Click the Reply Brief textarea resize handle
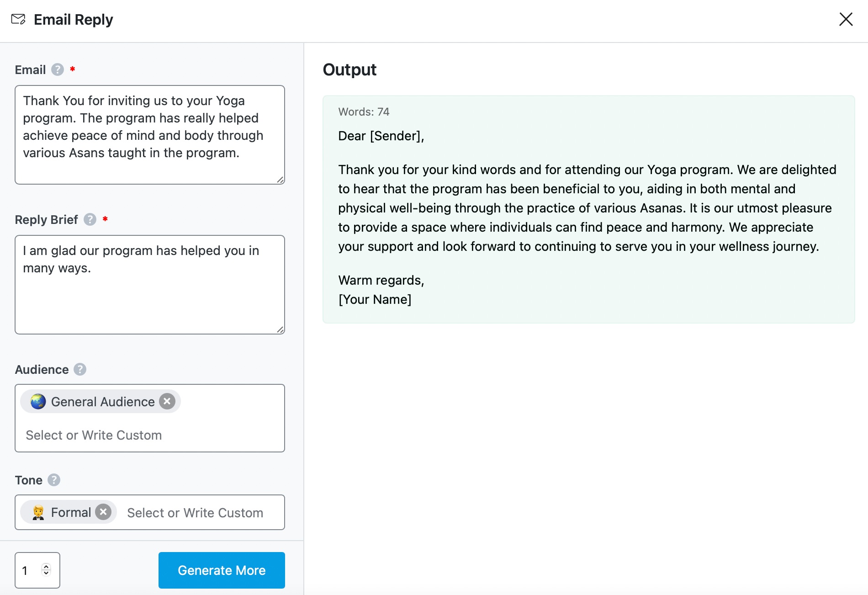The width and height of the screenshot is (868, 595). point(281,329)
